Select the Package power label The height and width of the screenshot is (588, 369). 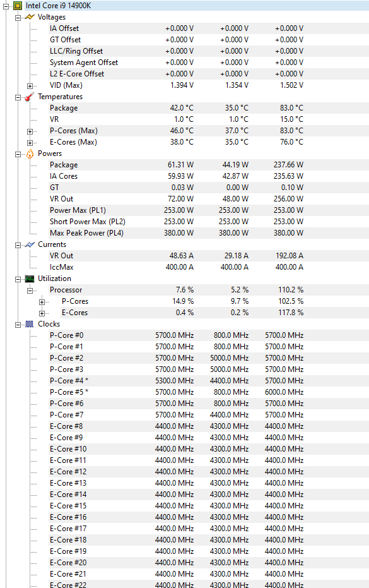pyautogui.click(x=64, y=165)
